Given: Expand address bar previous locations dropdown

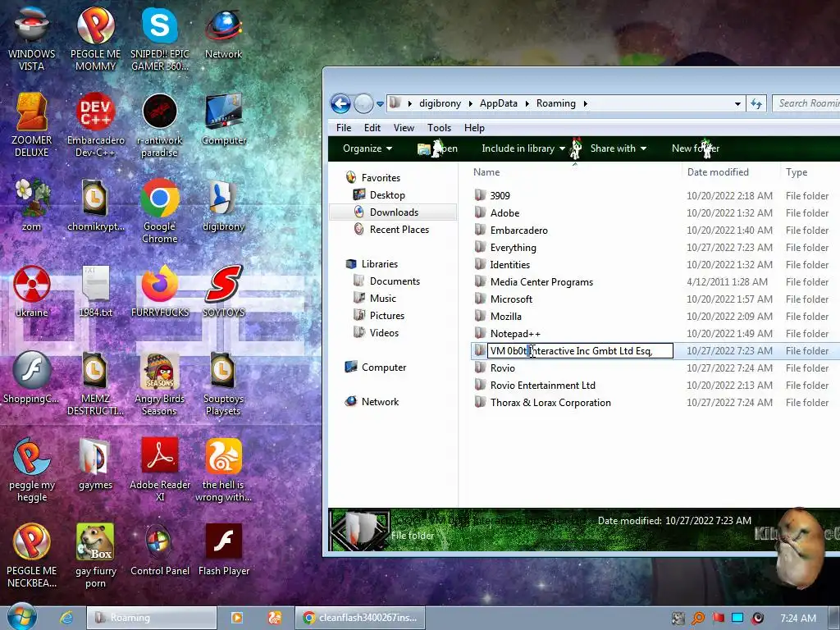Looking at the screenshot, I should (737, 104).
